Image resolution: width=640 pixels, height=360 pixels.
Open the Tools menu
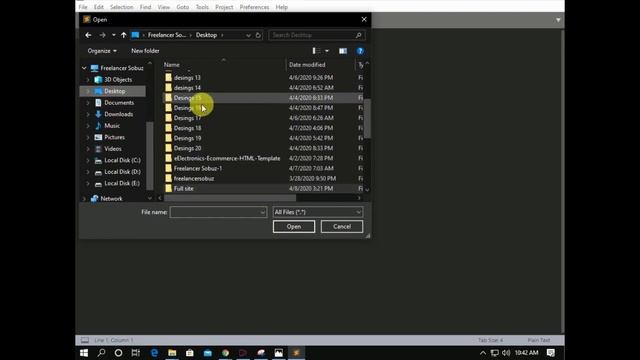pos(202,7)
